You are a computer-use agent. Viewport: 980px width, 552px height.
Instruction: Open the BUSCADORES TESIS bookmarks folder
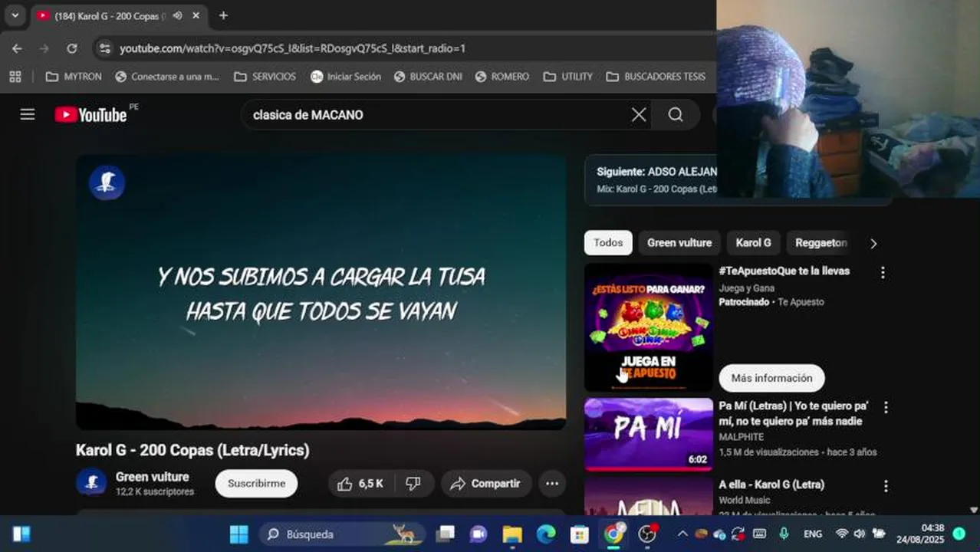[656, 77]
